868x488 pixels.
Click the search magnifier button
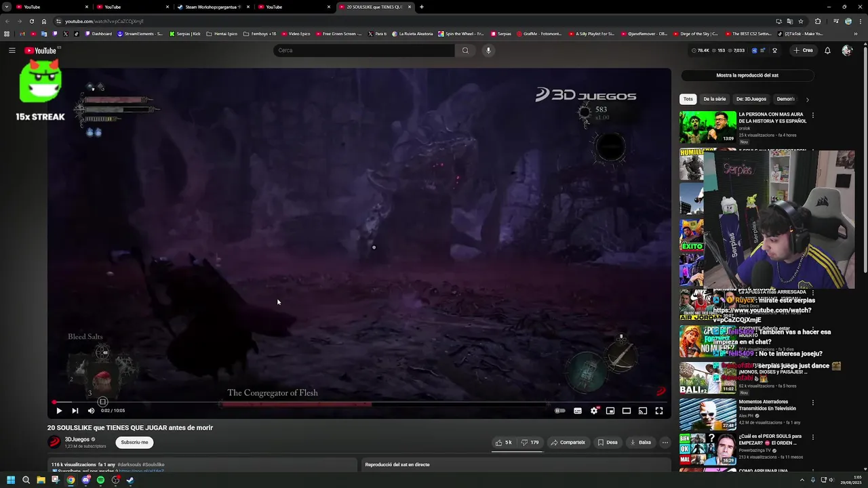pyautogui.click(x=465, y=50)
